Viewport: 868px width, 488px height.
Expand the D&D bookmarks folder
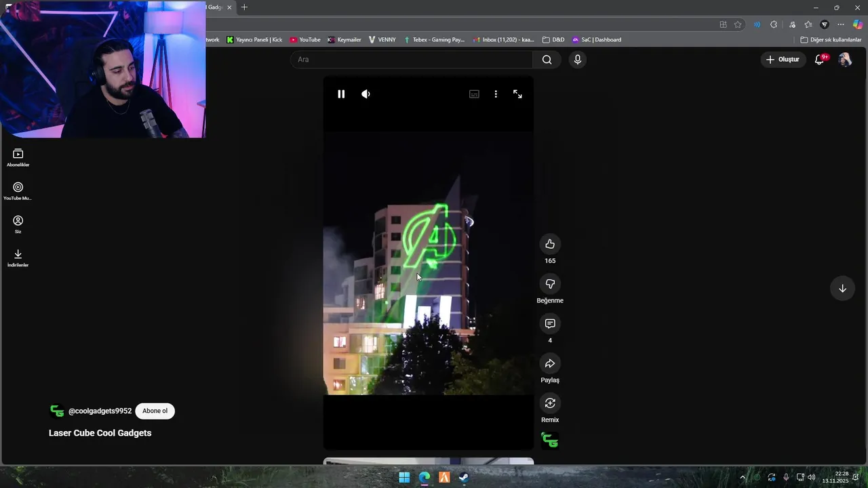pos(553,39)
